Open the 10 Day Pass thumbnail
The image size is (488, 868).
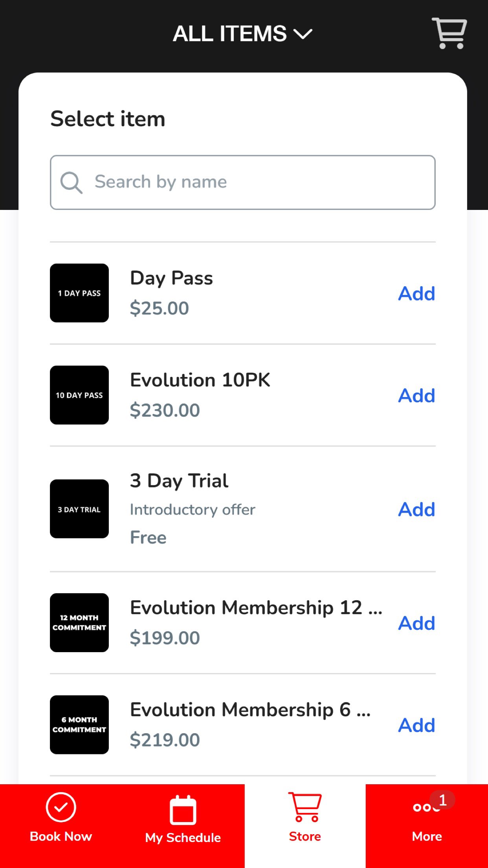coord(79,395)
